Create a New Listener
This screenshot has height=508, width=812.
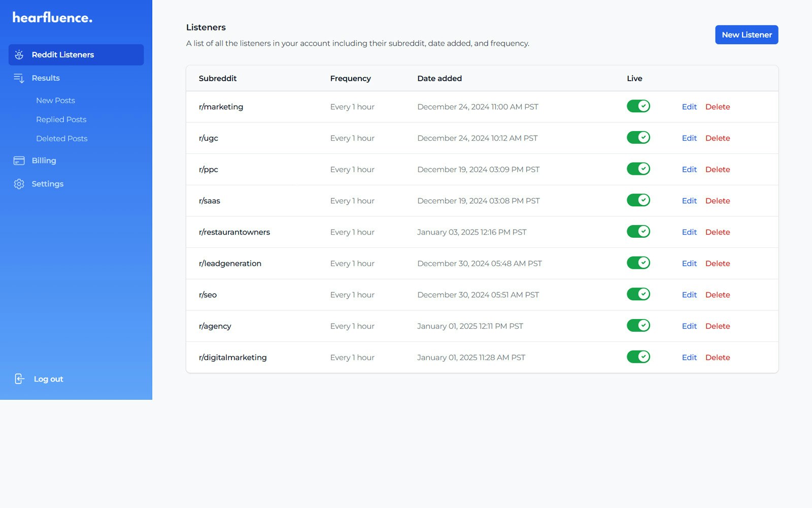point(747,35)
